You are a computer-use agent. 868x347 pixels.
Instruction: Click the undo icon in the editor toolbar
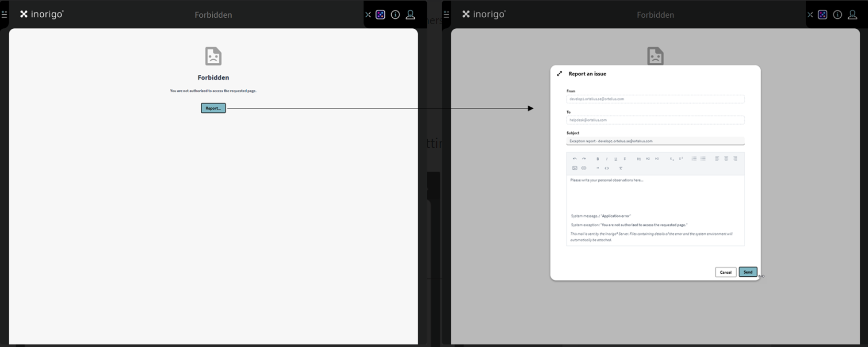pyautogui.click(x=575, y=159)
